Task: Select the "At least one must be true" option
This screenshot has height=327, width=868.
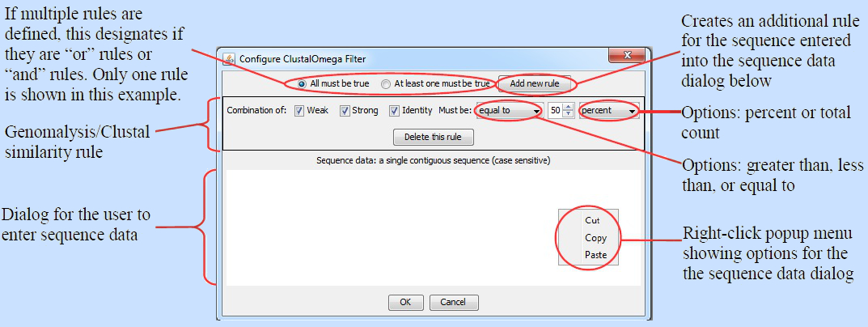Action: pyautogui.click(x=386, y=84)
